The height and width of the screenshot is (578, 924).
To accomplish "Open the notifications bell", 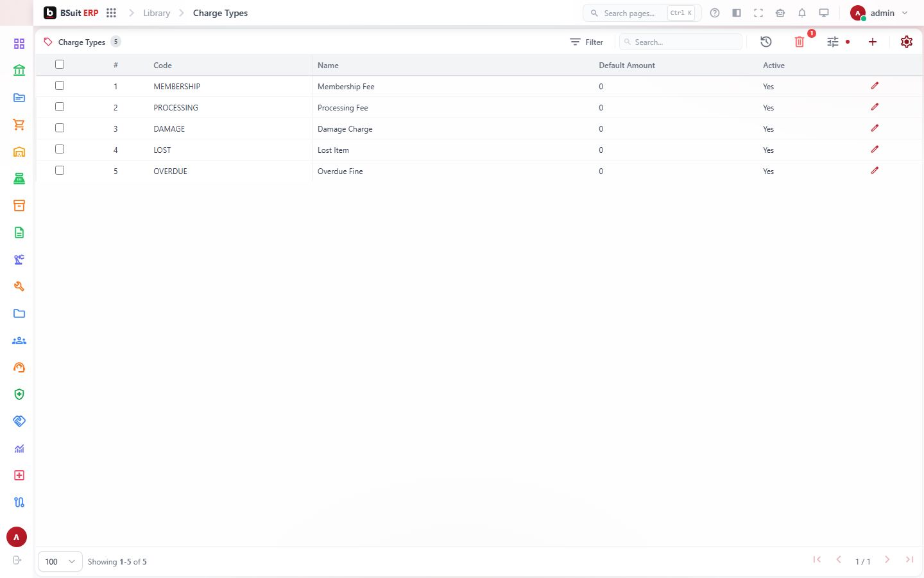I will click(x=802, y=13).
